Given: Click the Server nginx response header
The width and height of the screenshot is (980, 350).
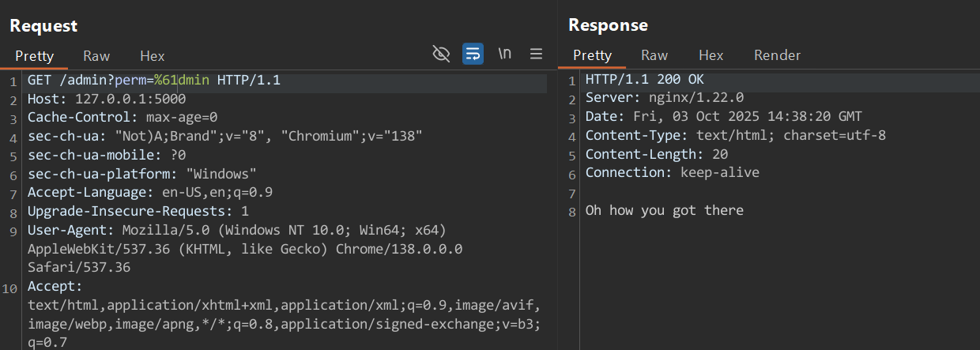Looking at the screenshot, I should (664, 98).
